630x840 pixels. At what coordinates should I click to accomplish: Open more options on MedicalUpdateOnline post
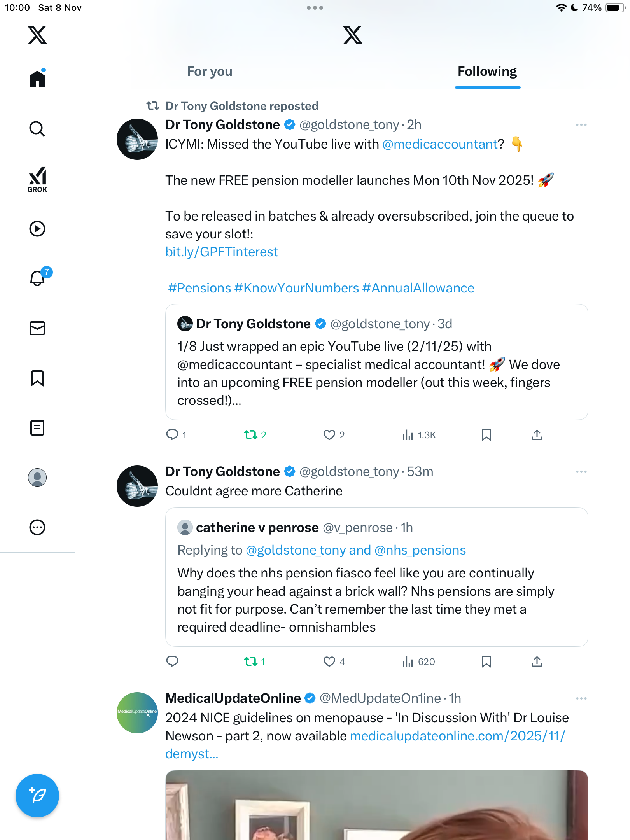(x=581, y=698)
